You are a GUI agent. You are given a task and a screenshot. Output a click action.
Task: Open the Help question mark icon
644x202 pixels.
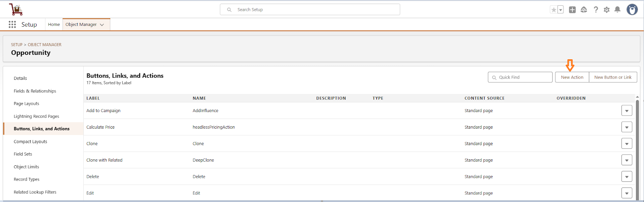click(x=596, y=10)
